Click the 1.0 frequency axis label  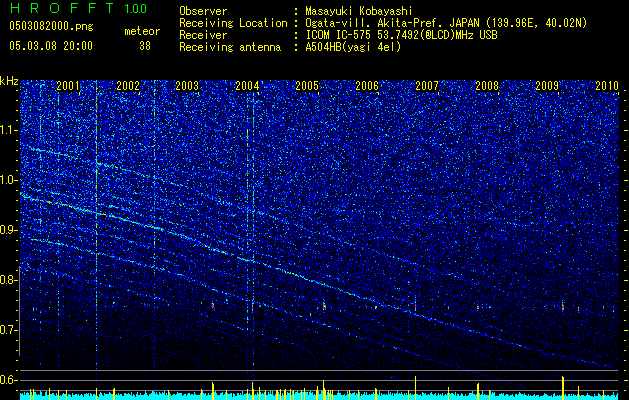8,180
